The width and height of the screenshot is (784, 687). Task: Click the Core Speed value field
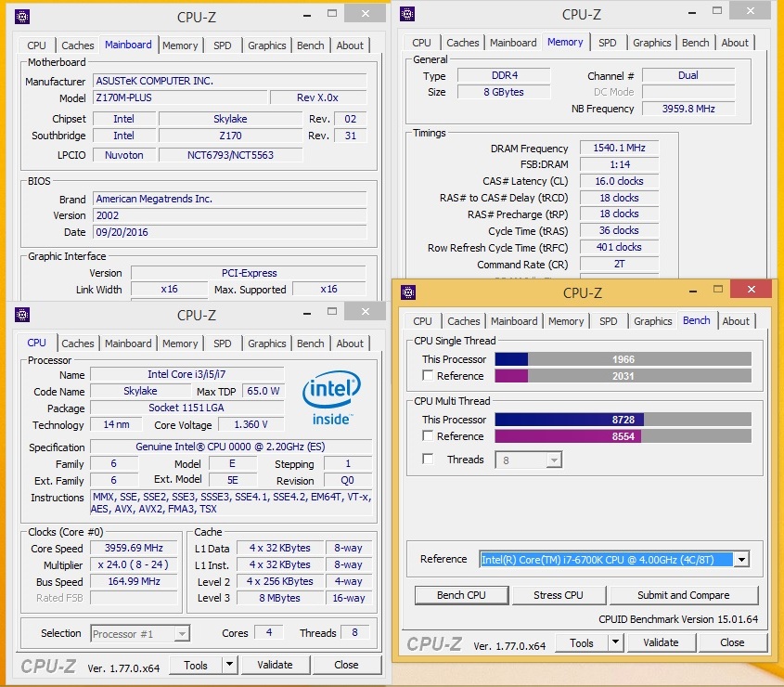[134, 548]
